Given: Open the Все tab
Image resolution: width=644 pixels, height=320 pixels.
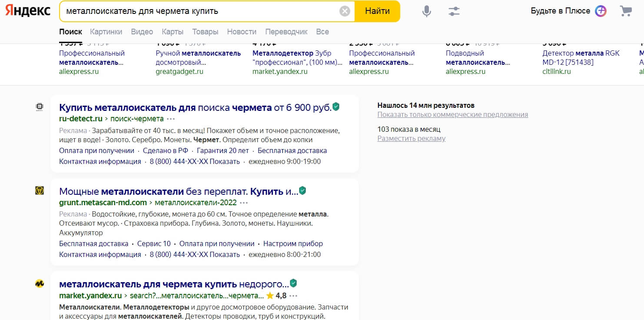Looking at the screenshot, I should click(322, 32).
